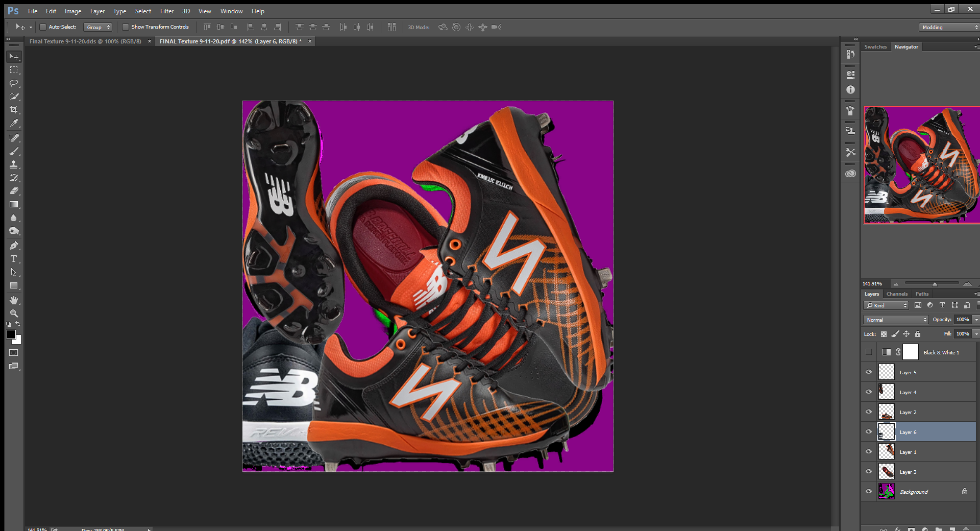Select the Path Selection tool
This screenshot has width=980, height=531.
click(x=14, y=272)
